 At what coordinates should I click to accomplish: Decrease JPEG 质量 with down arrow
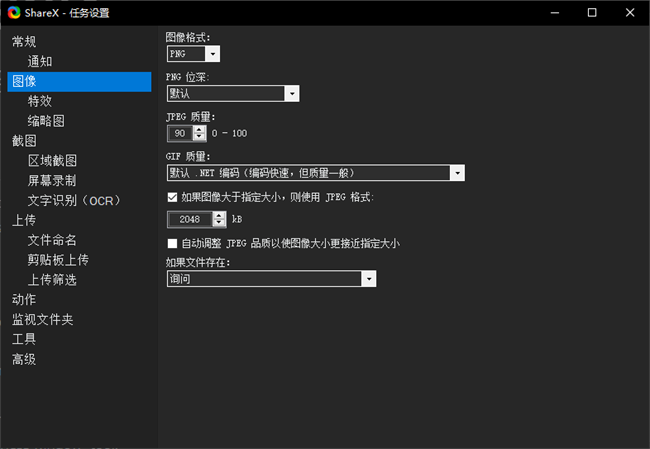(199, 137)
